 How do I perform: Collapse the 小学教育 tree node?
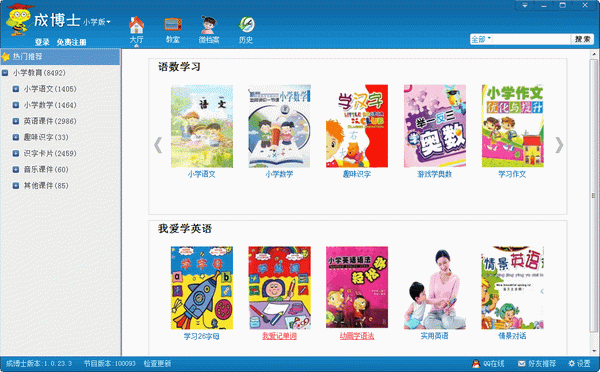pyautogui.click(x=5, y=73)
